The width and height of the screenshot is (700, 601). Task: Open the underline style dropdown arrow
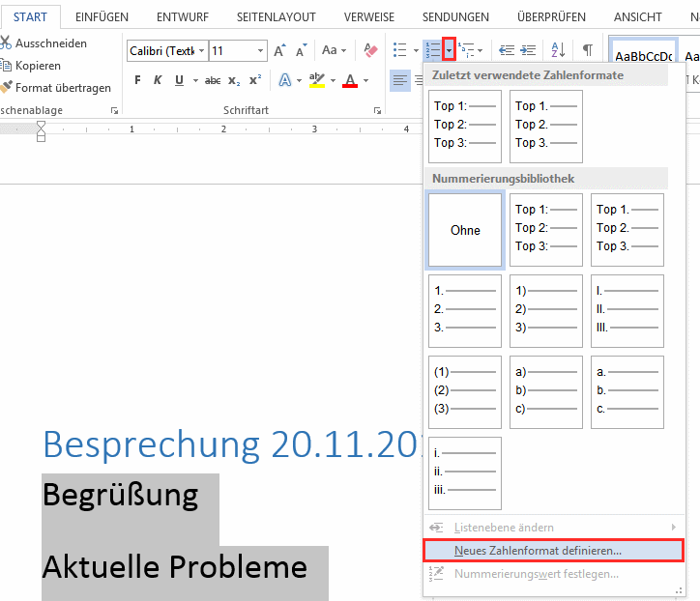pyautogui.click(x=195, y=81)
